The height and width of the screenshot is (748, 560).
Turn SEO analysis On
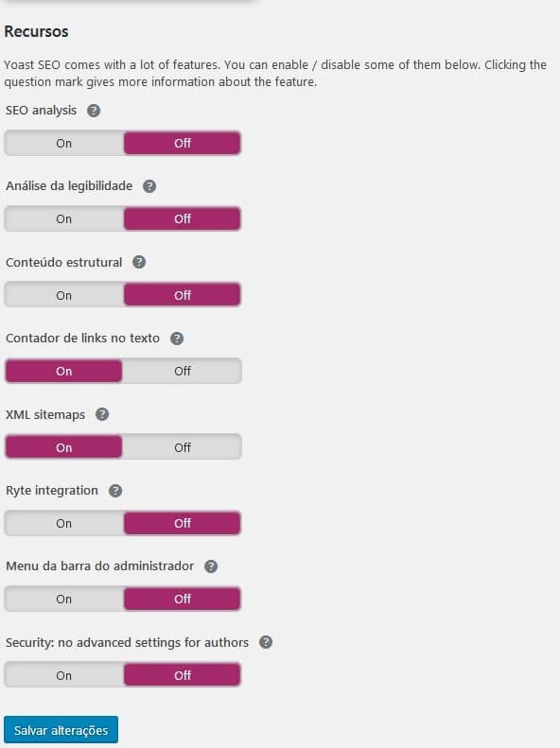[64, 143]
